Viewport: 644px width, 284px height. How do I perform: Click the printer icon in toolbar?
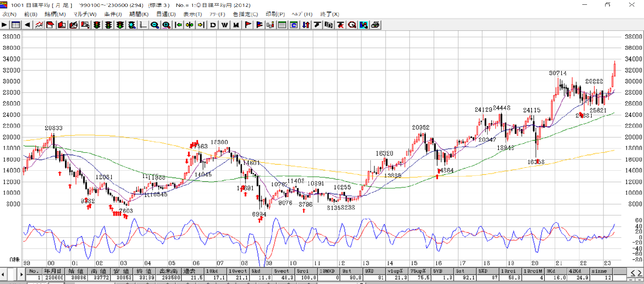(375, 25)
